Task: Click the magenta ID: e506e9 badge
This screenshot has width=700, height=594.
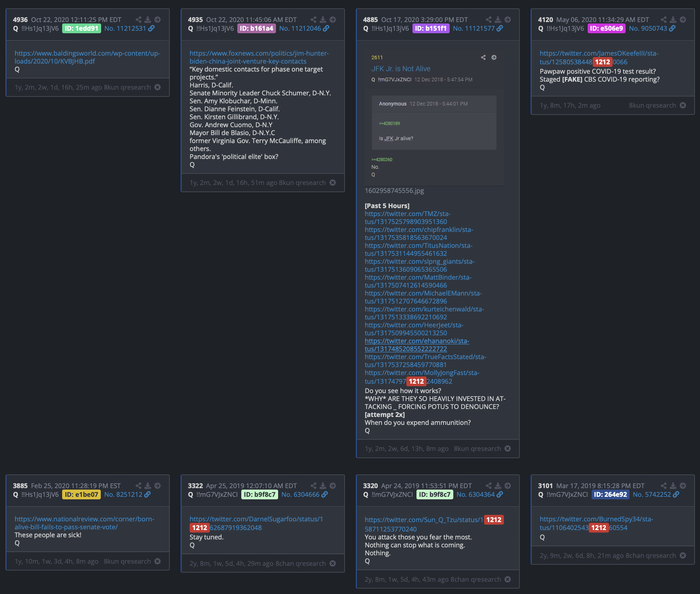Action: (x=606, y=28)
